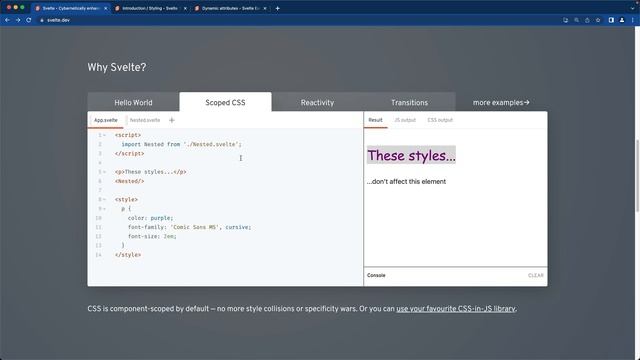Image resolution: width=640 pixels, height=360 pixels.
Task: Open the Hello World example tab
Action: tap(133, 102)
